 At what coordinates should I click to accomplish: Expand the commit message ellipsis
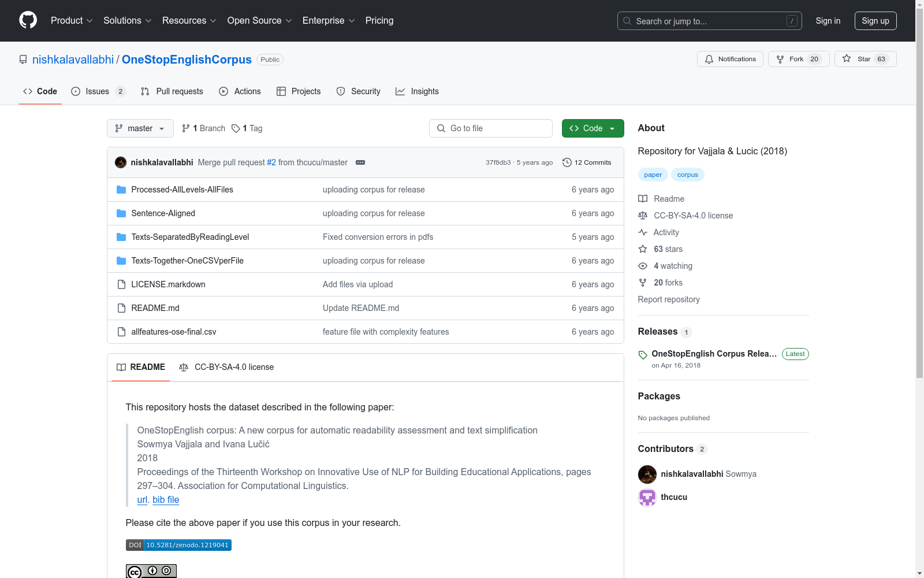point(360,162)
